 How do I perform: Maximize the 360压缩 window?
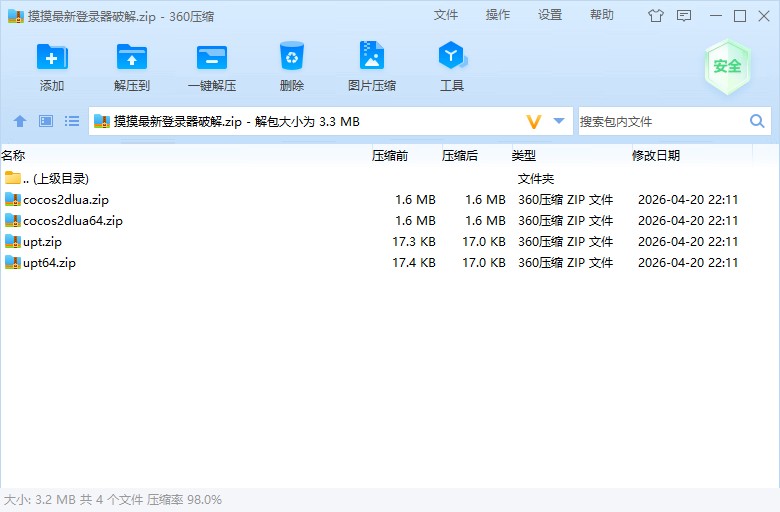pos(740,16)
